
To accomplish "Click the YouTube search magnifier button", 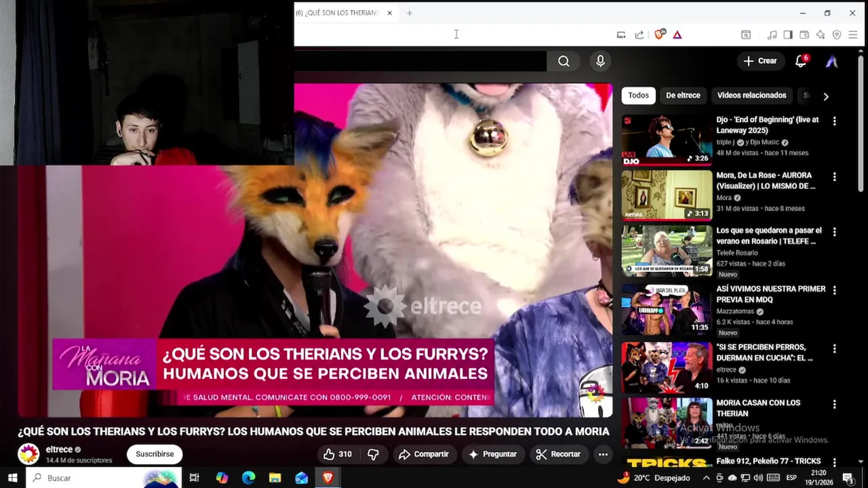I will (564, 61).
